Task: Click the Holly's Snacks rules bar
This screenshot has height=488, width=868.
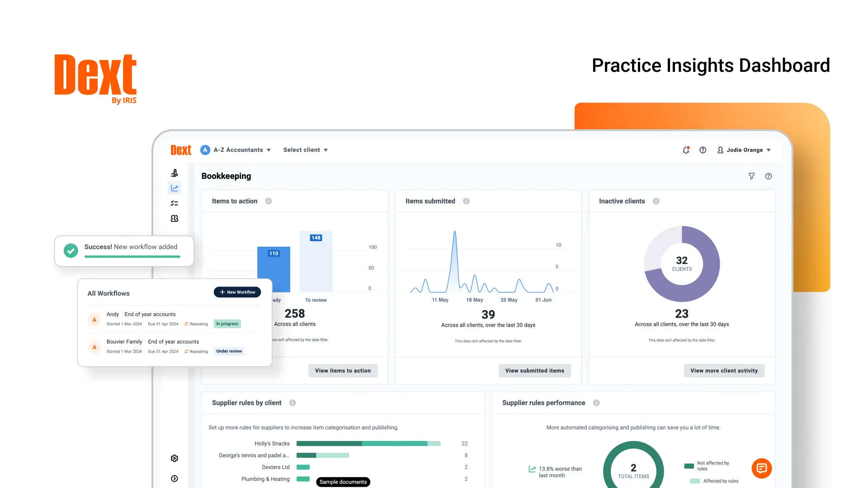Action: 368,444
